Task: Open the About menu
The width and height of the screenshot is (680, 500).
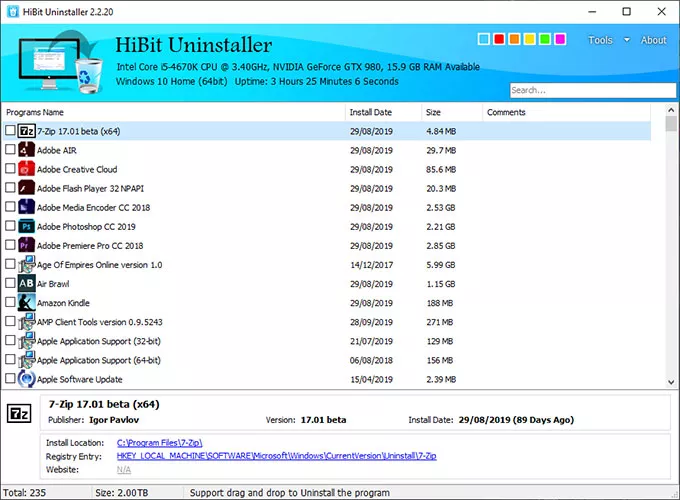Action: 654,40
